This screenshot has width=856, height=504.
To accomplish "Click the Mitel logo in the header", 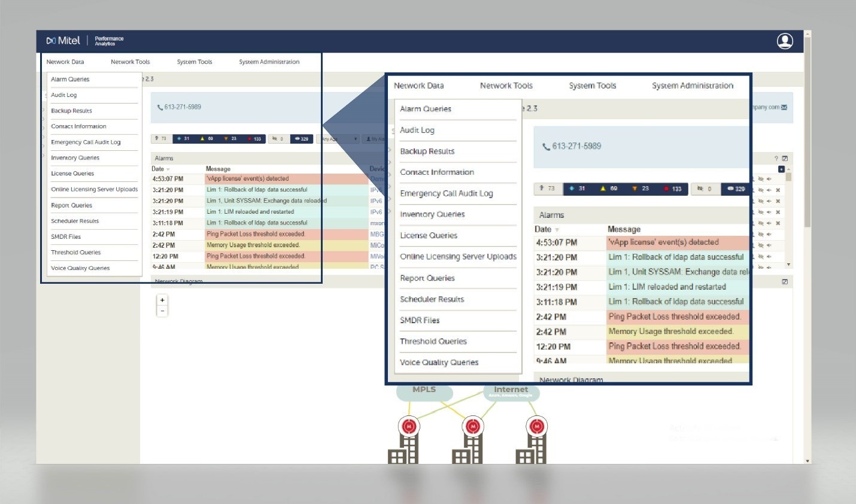I will pyautogui.click(x=63, y=40).
